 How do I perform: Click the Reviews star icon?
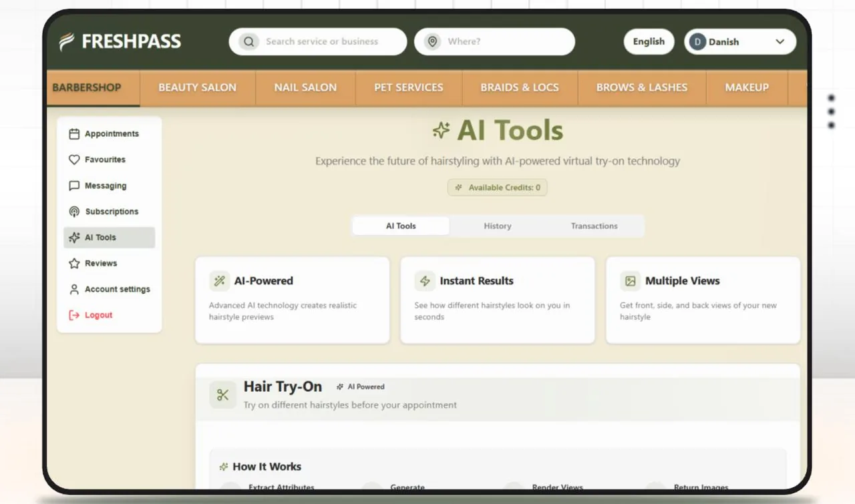[x=74, y=264]
